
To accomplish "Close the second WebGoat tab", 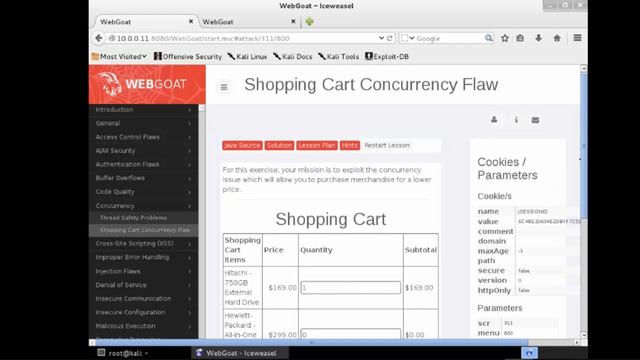I will 293,21.
